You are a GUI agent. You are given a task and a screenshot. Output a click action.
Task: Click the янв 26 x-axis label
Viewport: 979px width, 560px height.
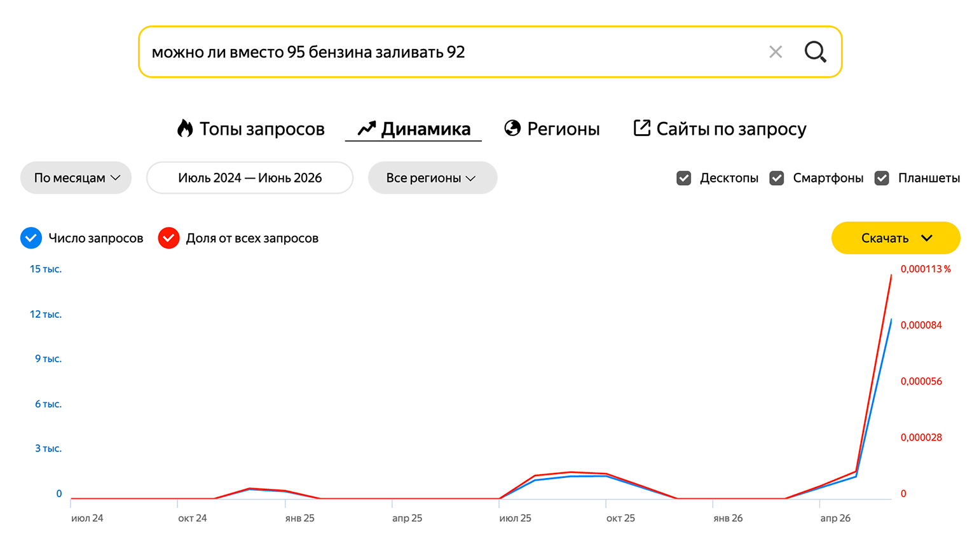tap(729, 518)
